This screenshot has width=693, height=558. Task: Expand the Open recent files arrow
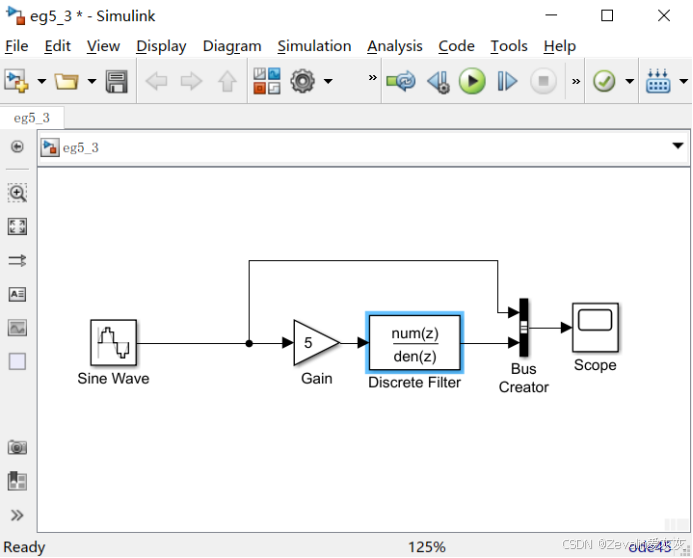pos(91,81)
